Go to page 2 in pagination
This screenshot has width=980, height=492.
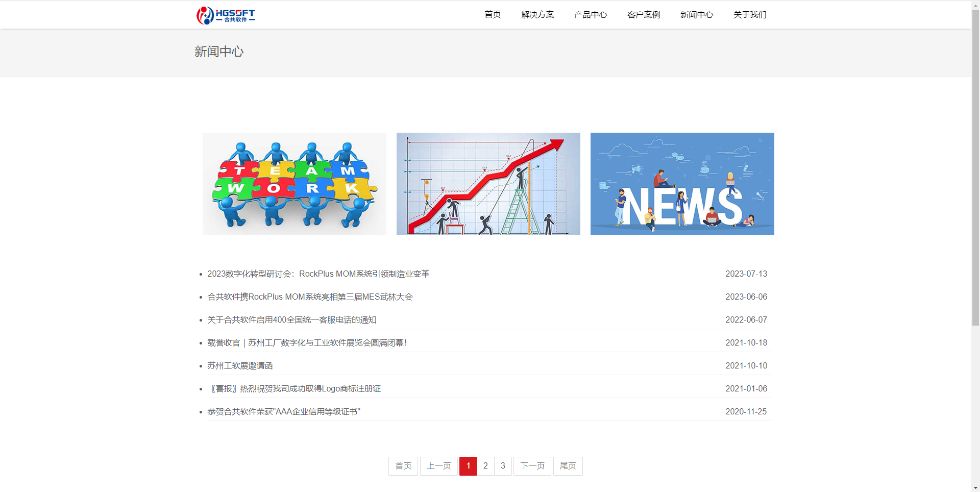[485, 466]
